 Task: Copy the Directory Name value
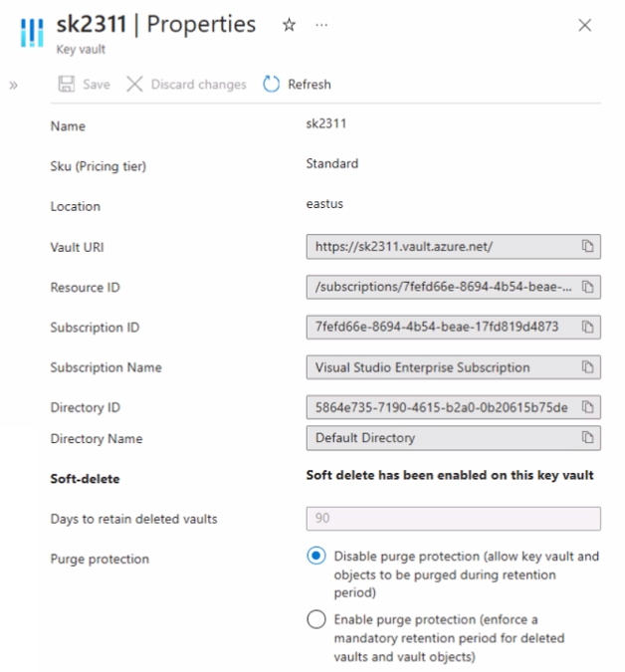(x=587, y=438)
